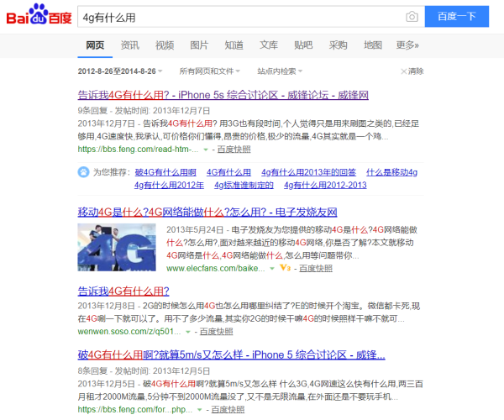Open the 所有网页和文件 dropdown

[x=211, y=71]
